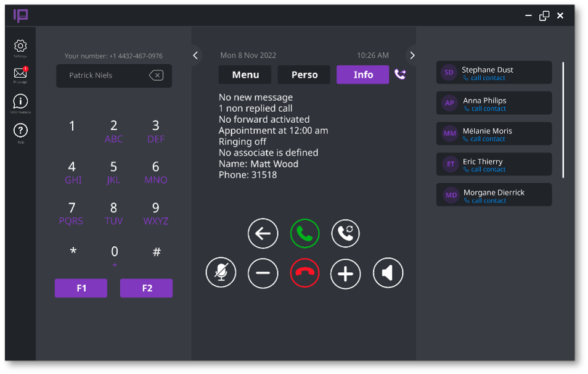The height and width of the screenshot is (374, 588).
Task: Clear digit using the backspace icon
Action: [x=156, y=75]
